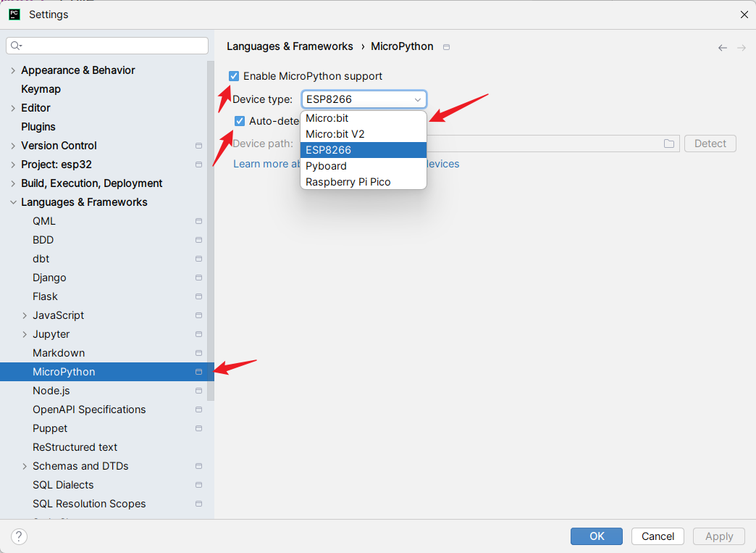Expand Build, Execution, Deployment section
This screenshot has height=553, width=756.
pyautogui.click(x=13, y=183)
